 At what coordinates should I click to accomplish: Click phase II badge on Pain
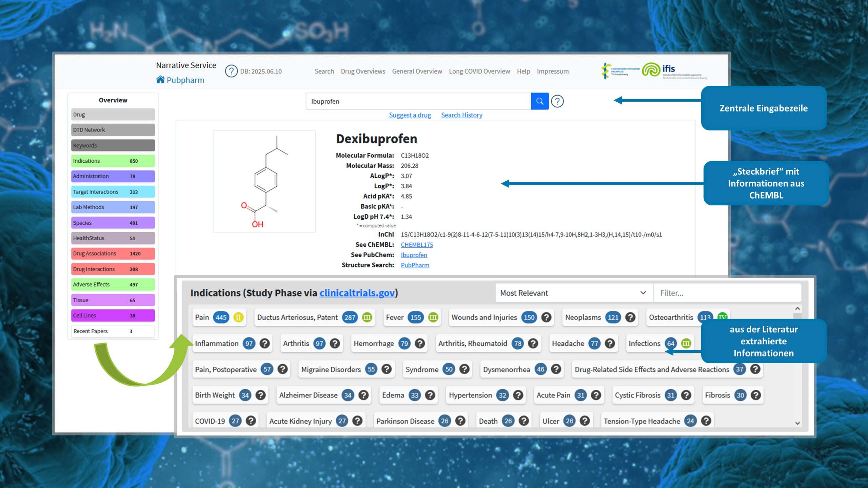coord(238,317)
